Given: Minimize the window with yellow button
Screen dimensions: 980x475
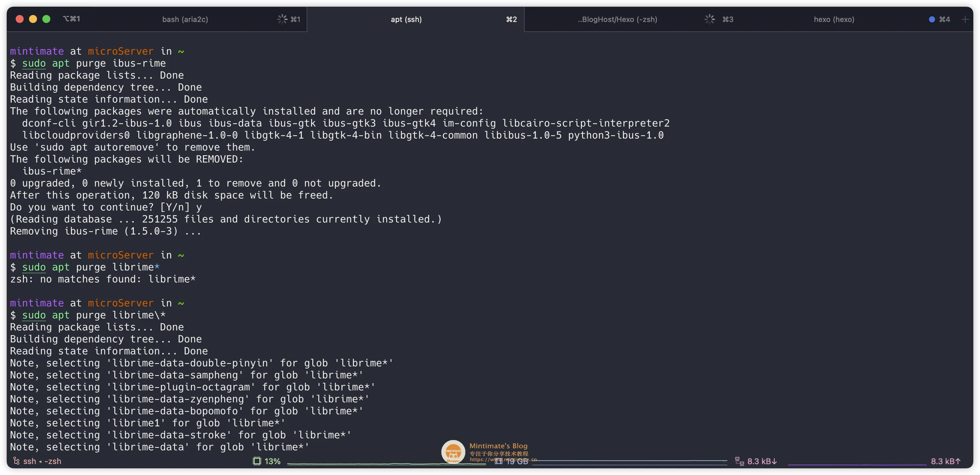Looking at the screenshot, I should pyautogui.click(x=33, y=19).
